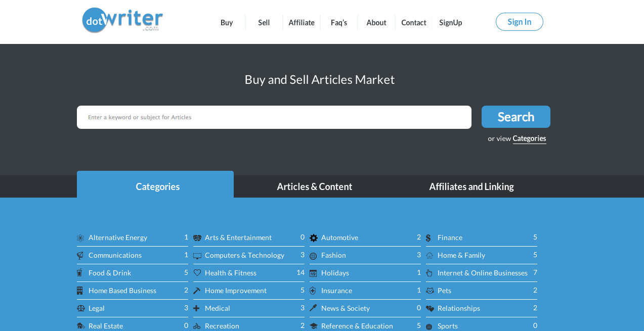Viewport: 644px width, 331px height.
Task: Click the article keyword search field
Action: (274, 117)
